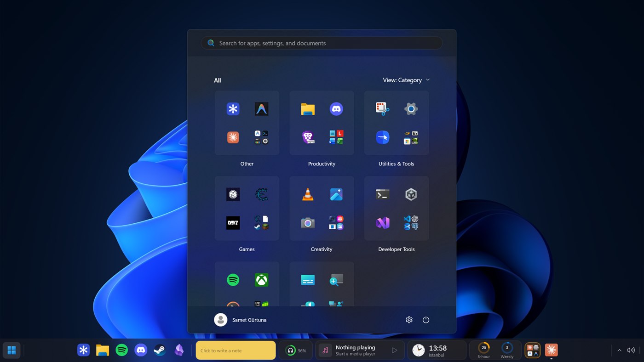The image size is (644, 362).
Task: Open File Explorer in the Productivity group
Action: [x=308, y=109]
